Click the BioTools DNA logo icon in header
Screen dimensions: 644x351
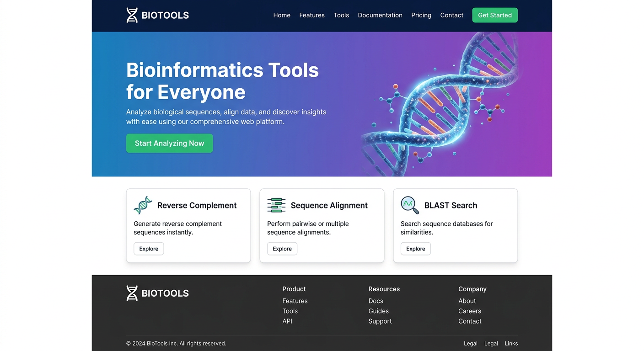click(132, 15)
